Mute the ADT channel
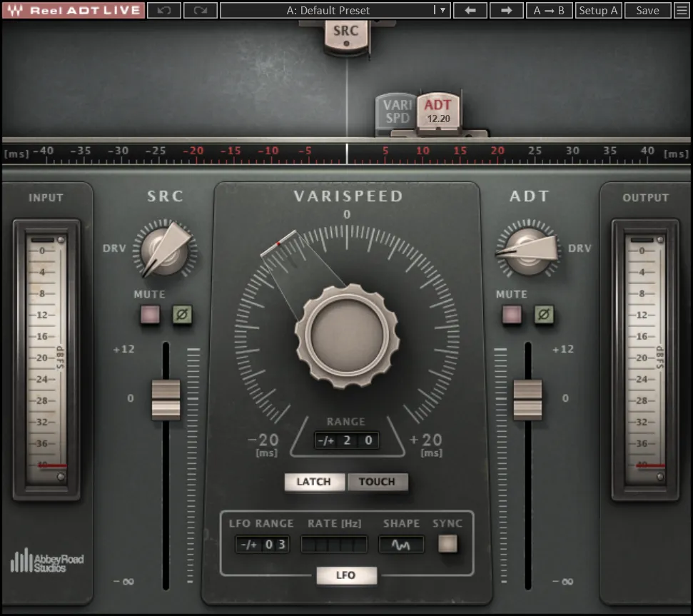The width and height of the screenshot is (693, 616). point(512,315)
